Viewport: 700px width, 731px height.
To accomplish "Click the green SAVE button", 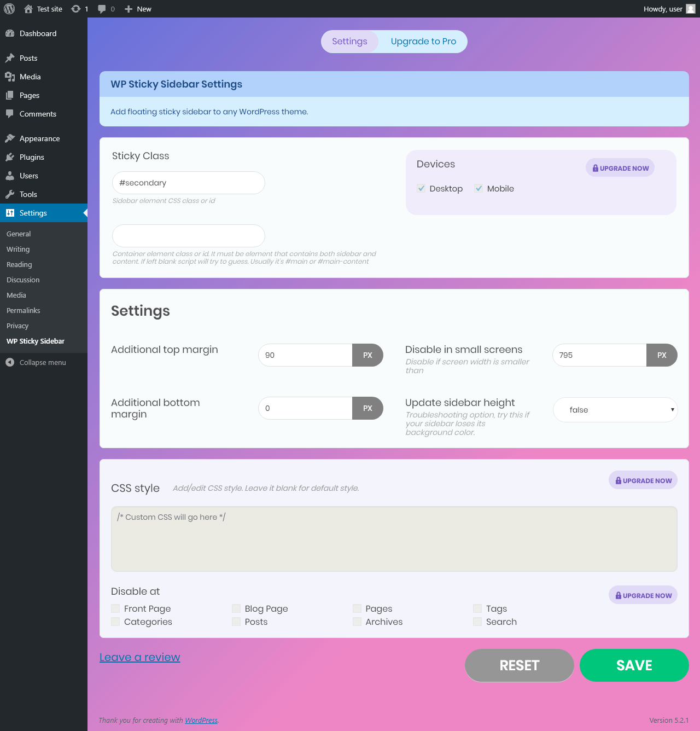I will [634, 665].
